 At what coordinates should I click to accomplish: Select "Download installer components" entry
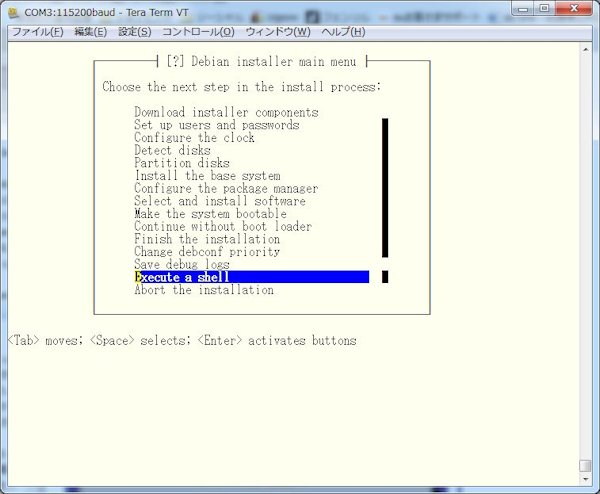click(x=226, y=112)
